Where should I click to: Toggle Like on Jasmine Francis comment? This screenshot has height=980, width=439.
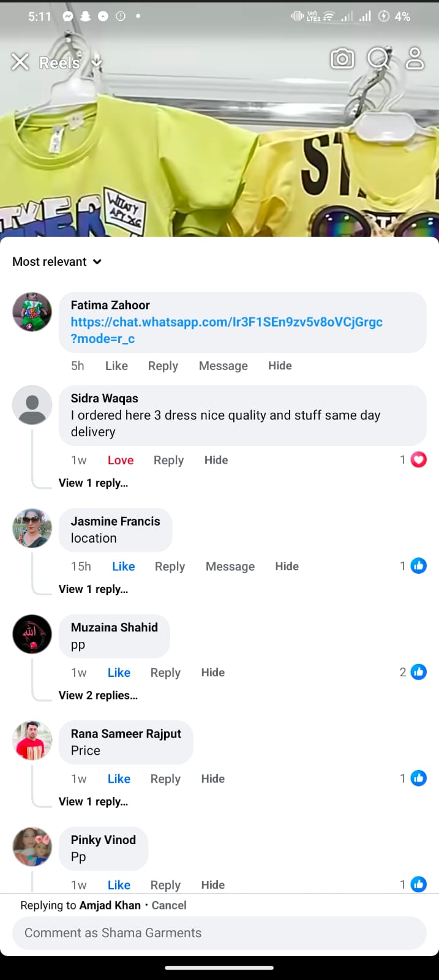pyautogui.click(x=123, y=567)
